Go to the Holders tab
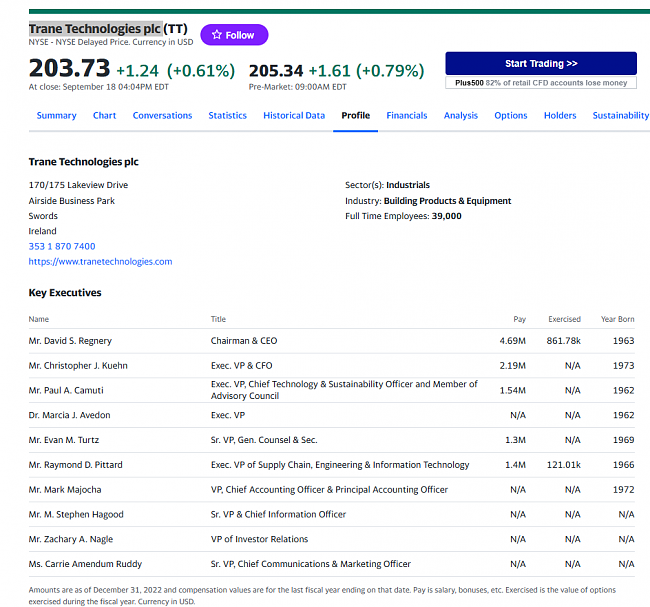 (560, 116)
